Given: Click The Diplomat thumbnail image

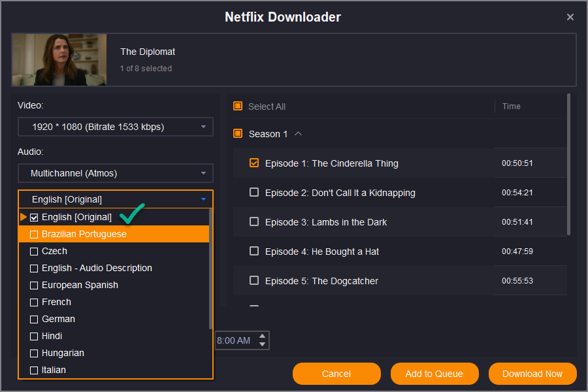Looking at the screenshot, I should [59, 59].
